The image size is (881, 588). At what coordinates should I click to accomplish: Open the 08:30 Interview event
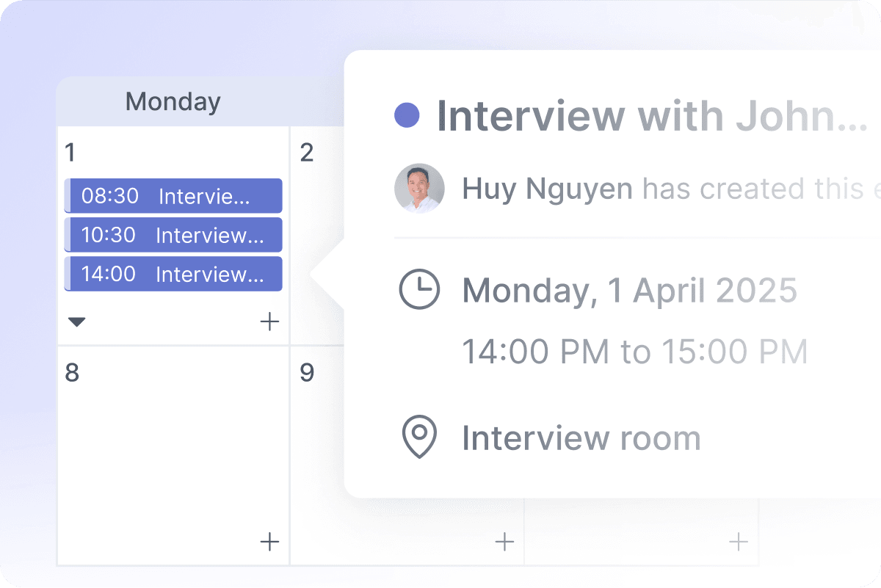tap(173, 197)
